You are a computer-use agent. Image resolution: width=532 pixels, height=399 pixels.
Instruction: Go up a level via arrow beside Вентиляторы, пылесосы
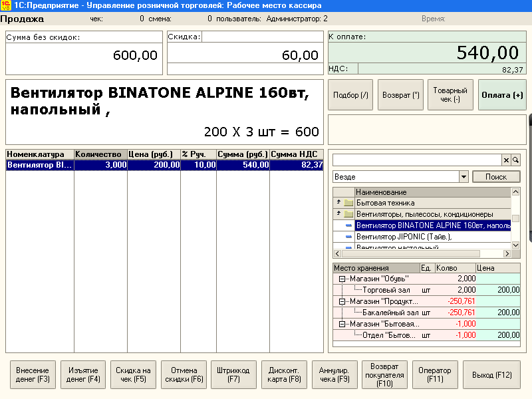click(x=338, y=213)
